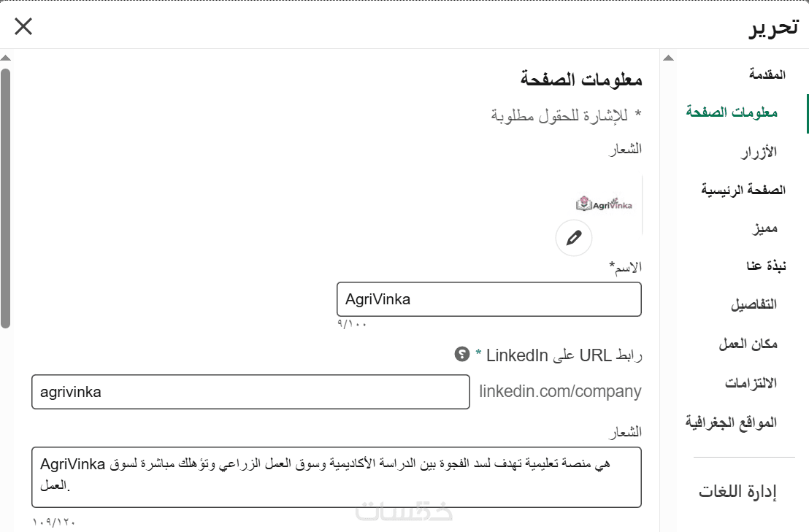The height and width of the screenshot is (532, 809).
Task: Click the pencil edit logo icon
Action: (x=574, y=238)
